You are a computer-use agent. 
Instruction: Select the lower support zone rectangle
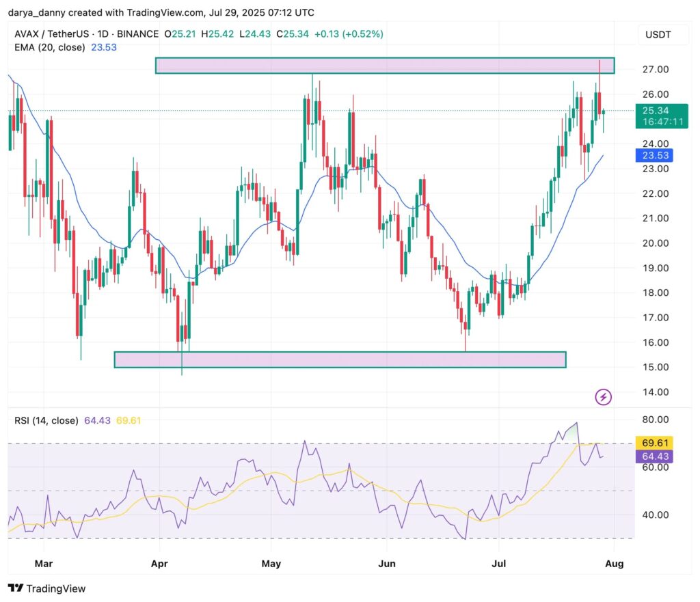[x=340, y=359]
